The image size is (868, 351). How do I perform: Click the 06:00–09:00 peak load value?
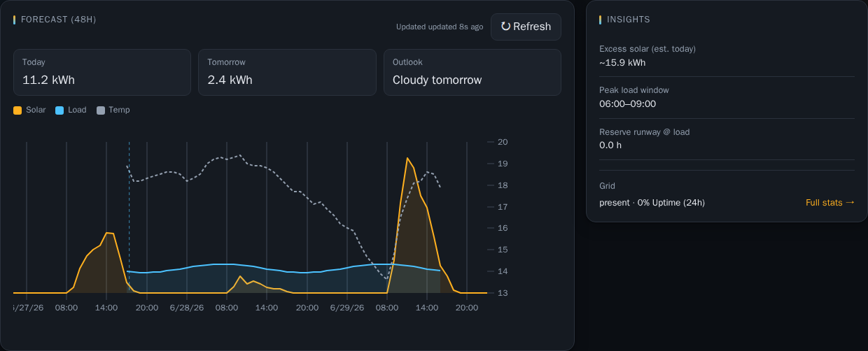tap(627, 103)
